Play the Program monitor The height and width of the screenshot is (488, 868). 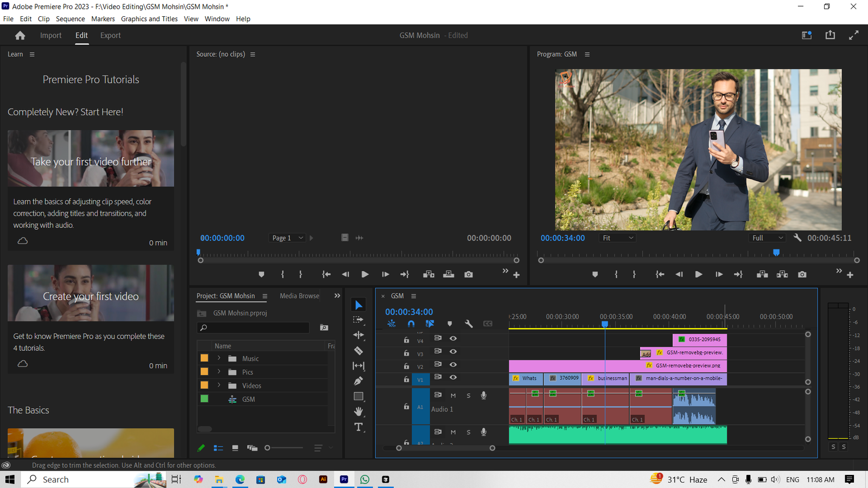click(699, 275)
